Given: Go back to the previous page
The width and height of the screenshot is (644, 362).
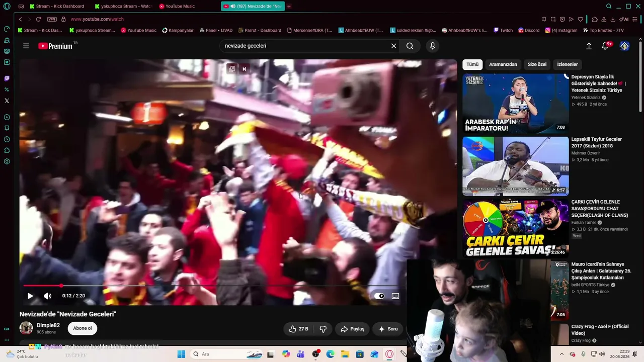Looking at the screenshot, I should tap(20, 19).
